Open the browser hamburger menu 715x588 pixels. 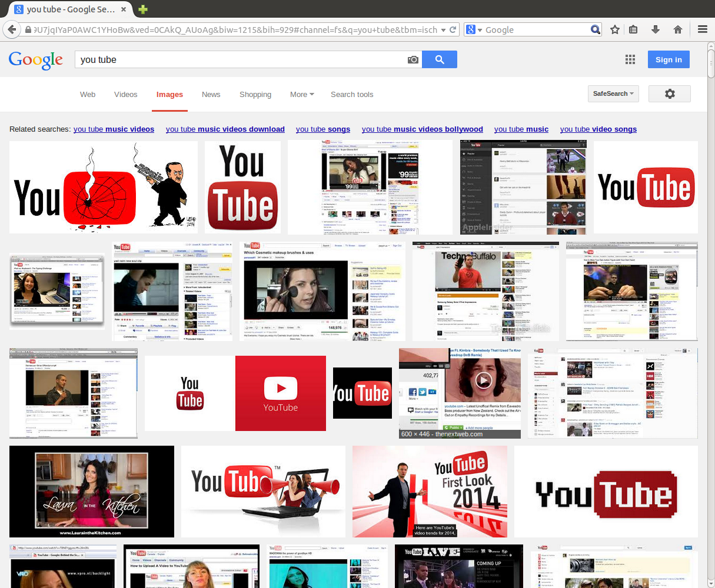coord(702,29)
